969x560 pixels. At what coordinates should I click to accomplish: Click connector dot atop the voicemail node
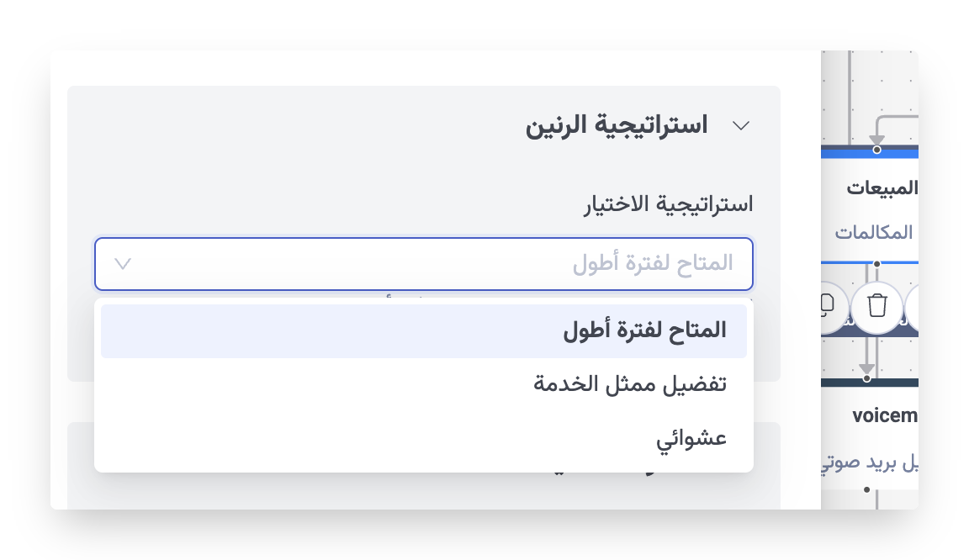(x=866, y=378)
